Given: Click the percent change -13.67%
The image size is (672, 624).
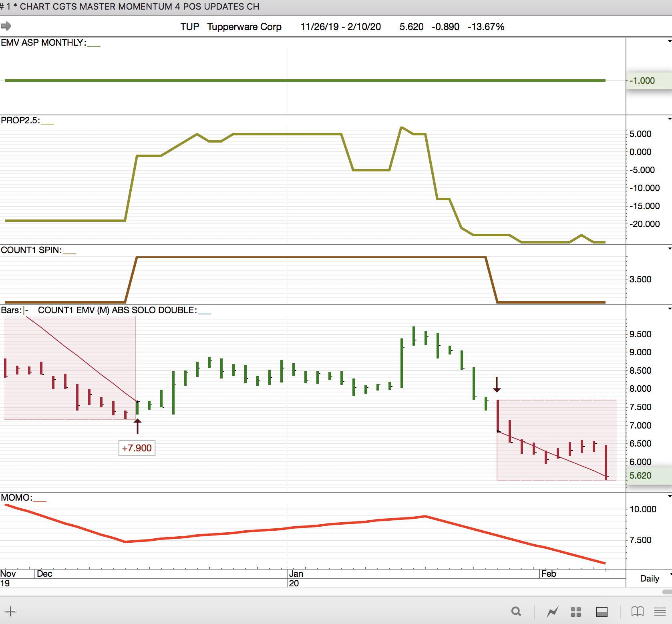Looking at the screenshot, I should (x=486, y=27).
